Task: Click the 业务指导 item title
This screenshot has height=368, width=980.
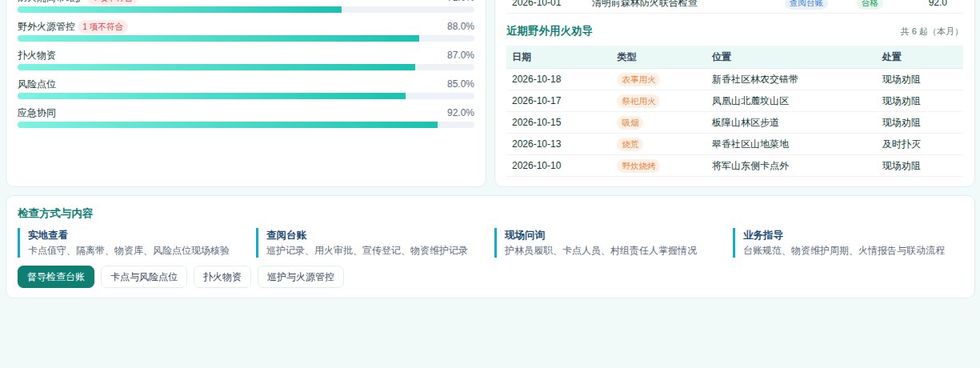Action: point(763,235)
